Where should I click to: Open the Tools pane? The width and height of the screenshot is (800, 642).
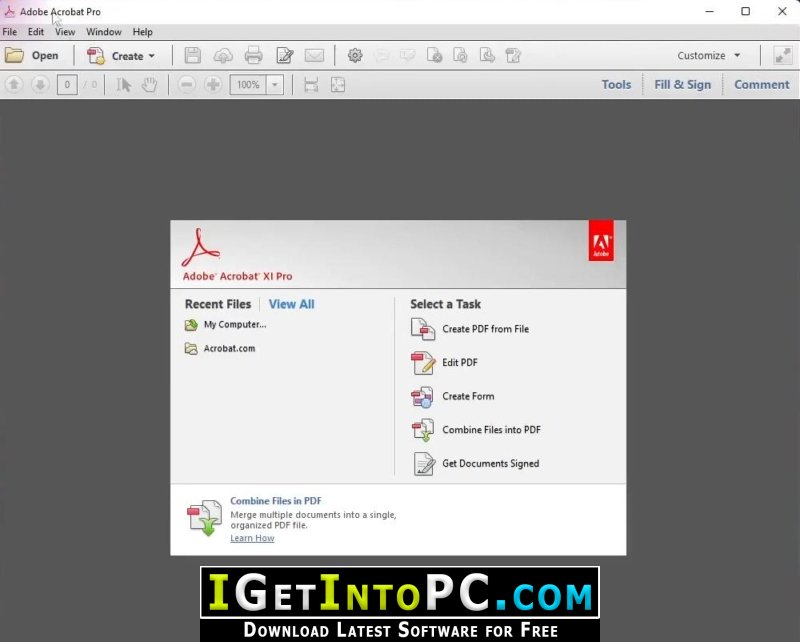pos(616,85)
